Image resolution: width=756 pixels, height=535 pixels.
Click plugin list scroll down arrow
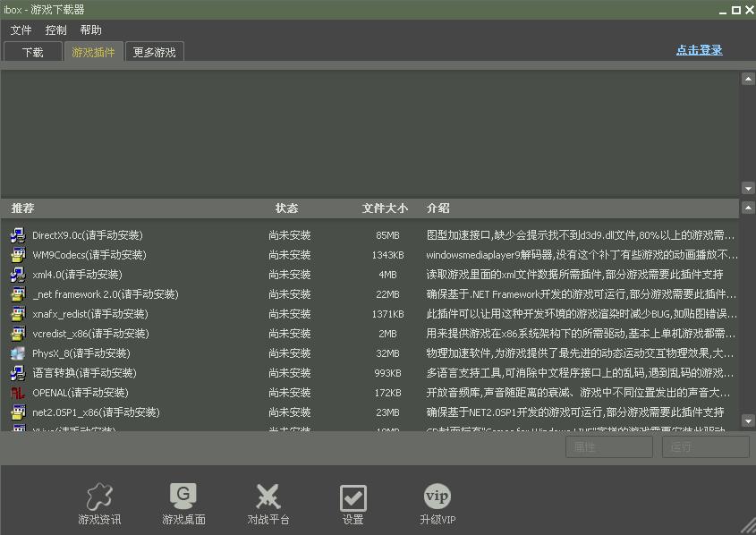click(x=748, y=420)
